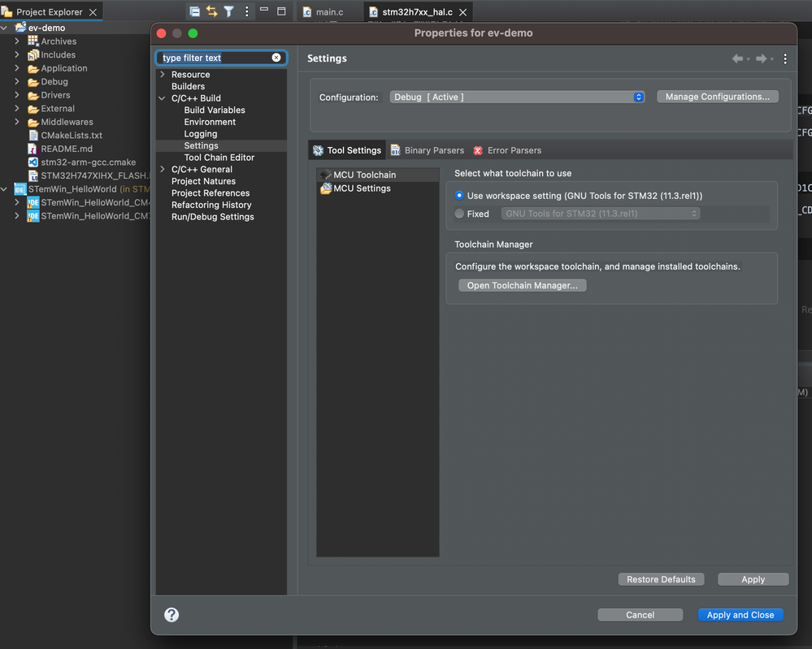Open the Project Explorer filter icon
The height and width of the screenshot is (649, 812).
tap(228, 11)
